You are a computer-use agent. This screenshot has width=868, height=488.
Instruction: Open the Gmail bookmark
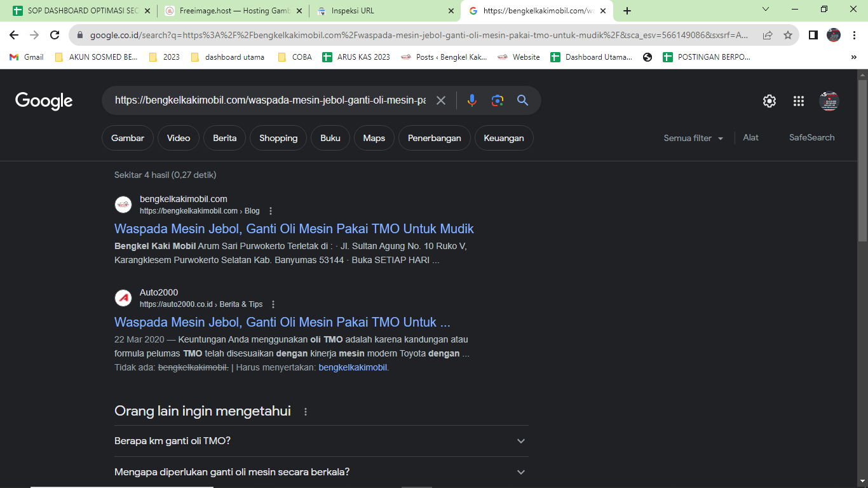[27, 57]
